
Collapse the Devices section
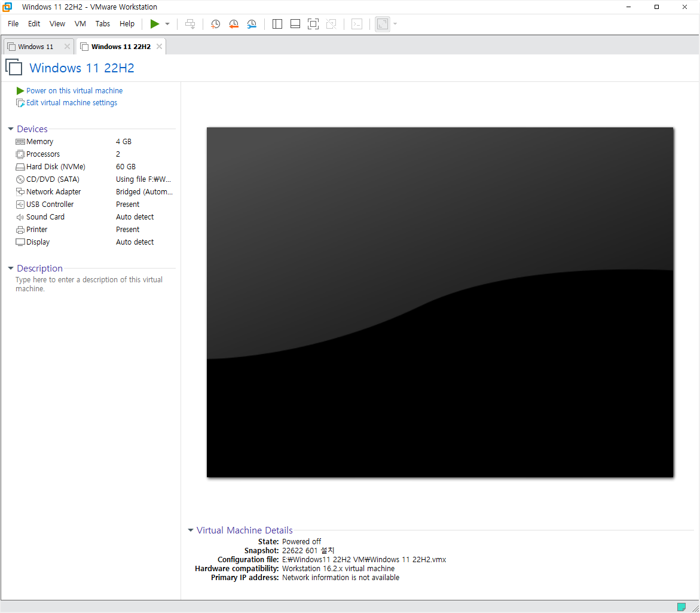[x=11, y=129]
